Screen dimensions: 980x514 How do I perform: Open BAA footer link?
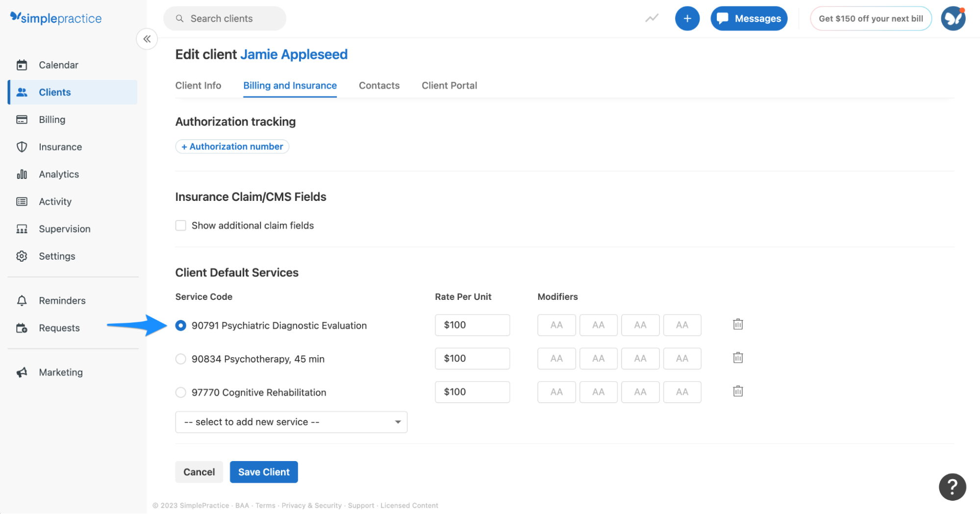point(242,506)
